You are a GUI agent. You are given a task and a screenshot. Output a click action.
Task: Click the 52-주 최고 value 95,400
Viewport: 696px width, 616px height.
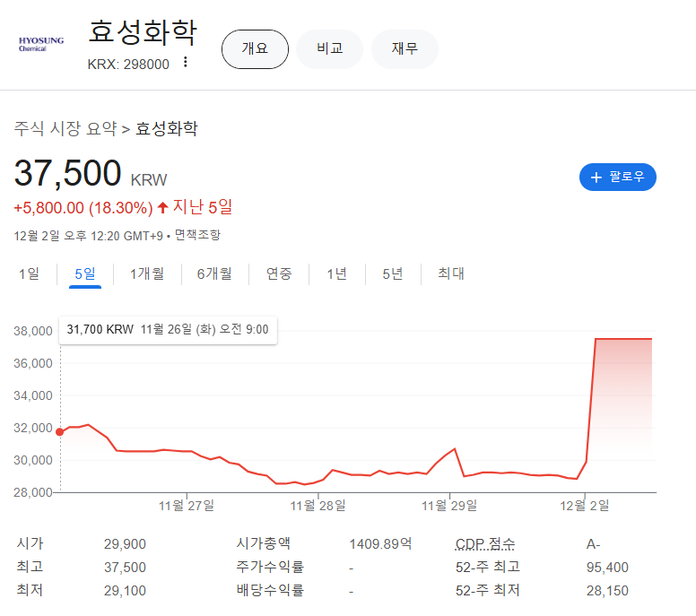tap(607, 568)
